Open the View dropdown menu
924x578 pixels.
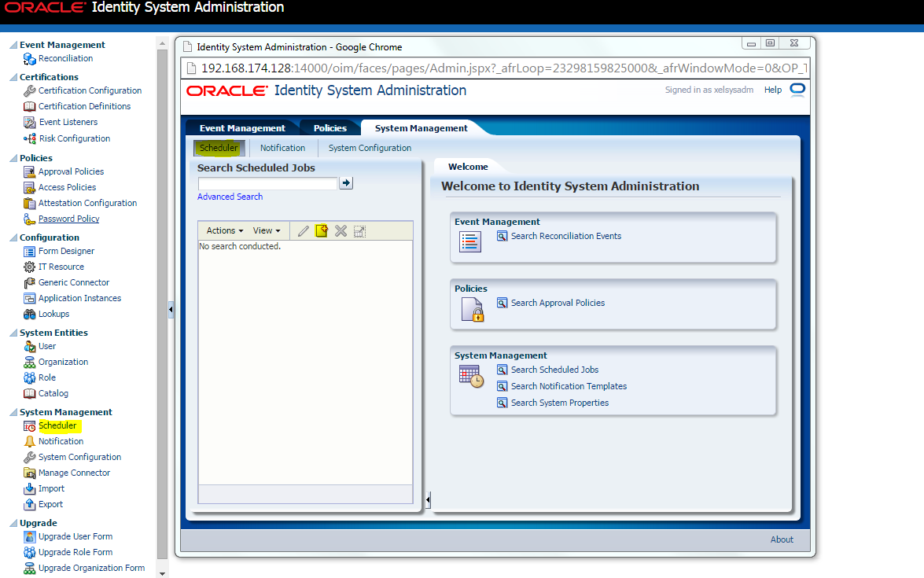tap(267, 231)
